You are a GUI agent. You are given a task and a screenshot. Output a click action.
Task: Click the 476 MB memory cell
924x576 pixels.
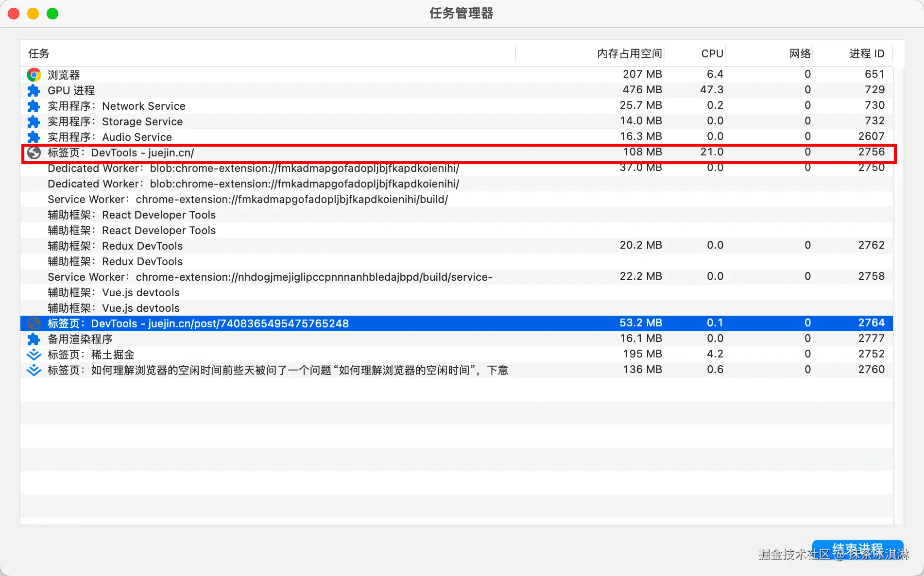point(642,89)
